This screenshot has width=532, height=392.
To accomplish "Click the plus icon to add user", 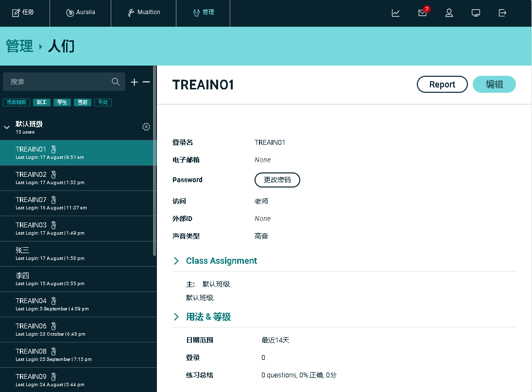I will 135,82.
